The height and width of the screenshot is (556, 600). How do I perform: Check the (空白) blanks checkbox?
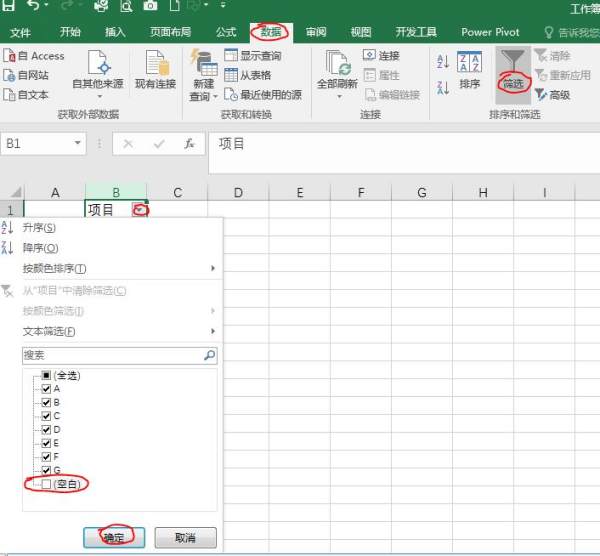coord(46,484)
